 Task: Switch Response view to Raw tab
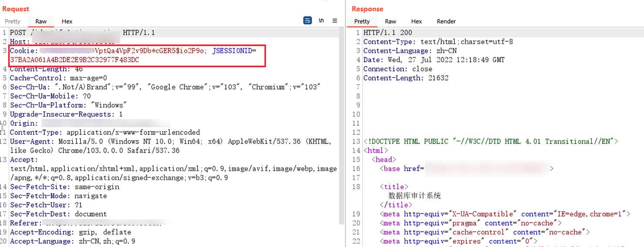390,21
